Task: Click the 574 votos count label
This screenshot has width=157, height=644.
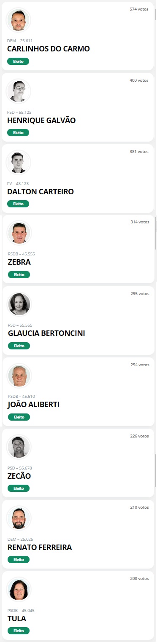Action: tap(139, 9)
